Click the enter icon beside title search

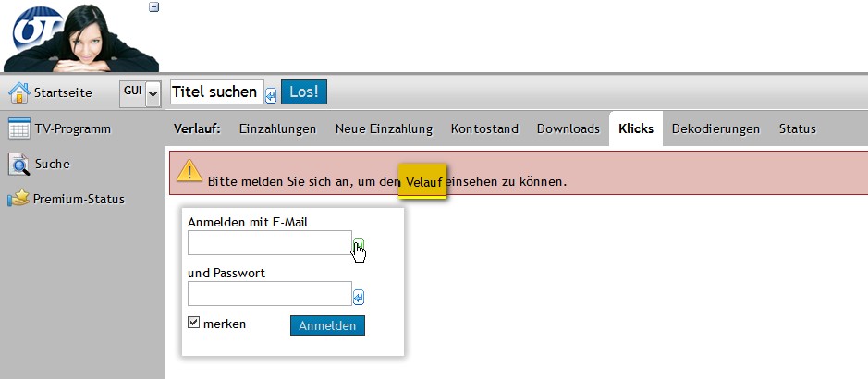(x=271, y=93)
